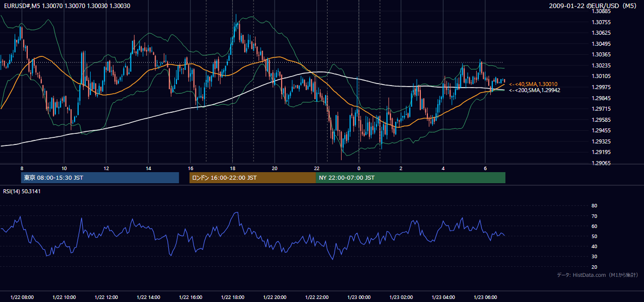Screen dimensions: 644x302
Task: Click price axis label 1.29585
Action: click(x=602, y=120)
